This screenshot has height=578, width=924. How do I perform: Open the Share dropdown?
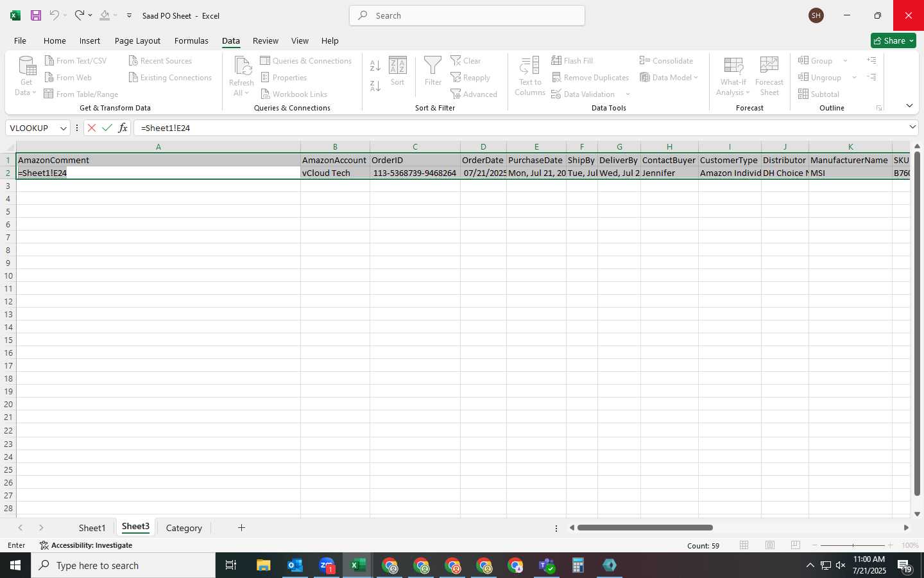pyautogui.click(x=893, y=40)
